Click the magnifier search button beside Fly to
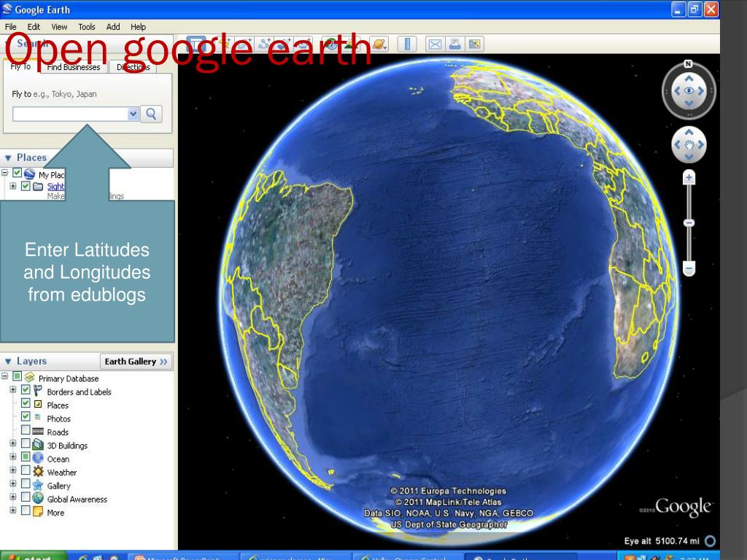This screenshot has height=560, width=747. pyautogui.click(x=151, y=114)
